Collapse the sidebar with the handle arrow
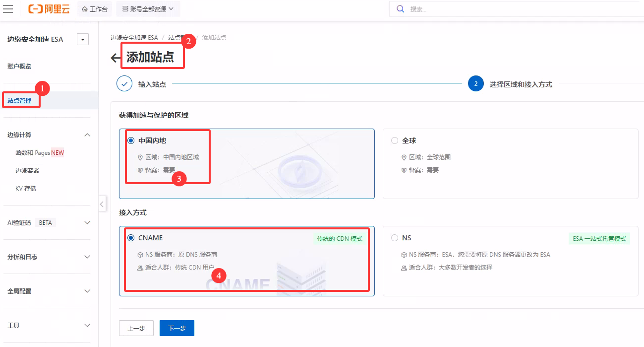Viewport: 644px width, 347px height. click(102, 204)
